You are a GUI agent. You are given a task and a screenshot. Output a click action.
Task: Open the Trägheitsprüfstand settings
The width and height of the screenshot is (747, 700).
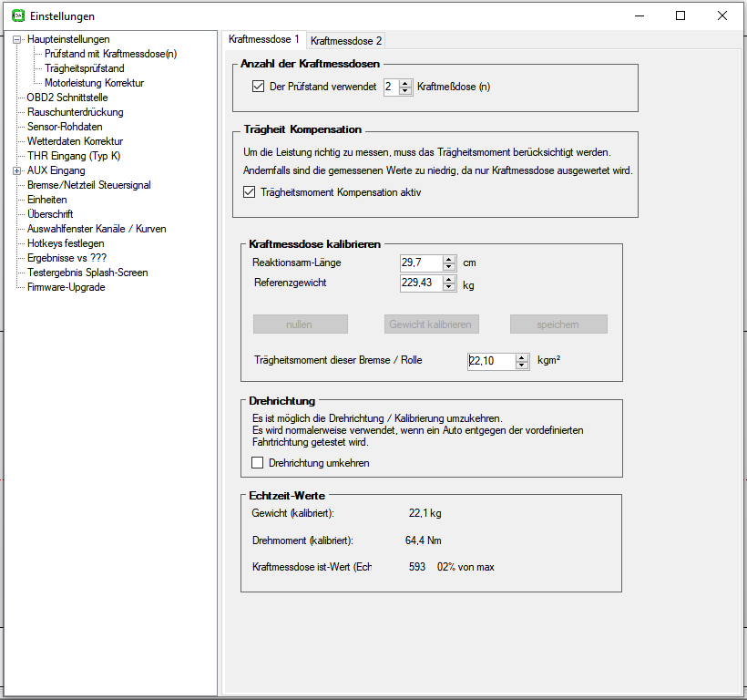click(85, 68)
